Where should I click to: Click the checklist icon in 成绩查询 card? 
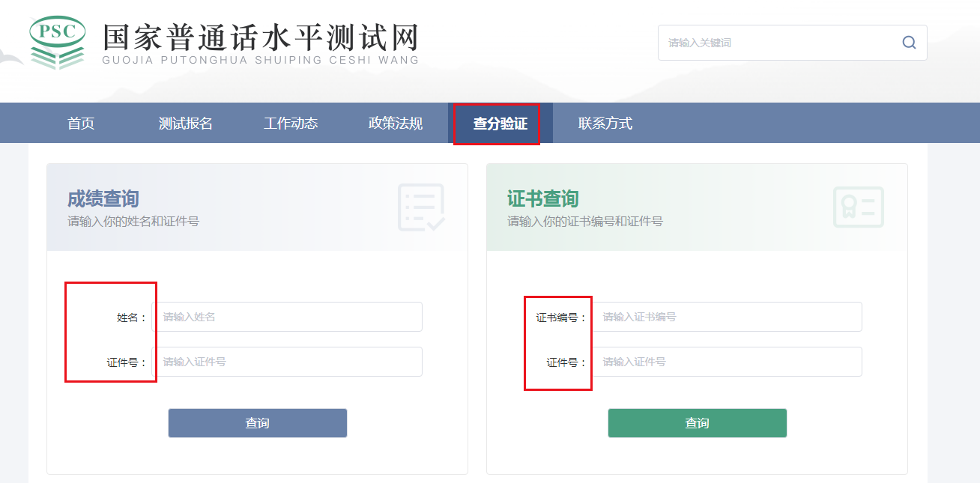point(420,207)
